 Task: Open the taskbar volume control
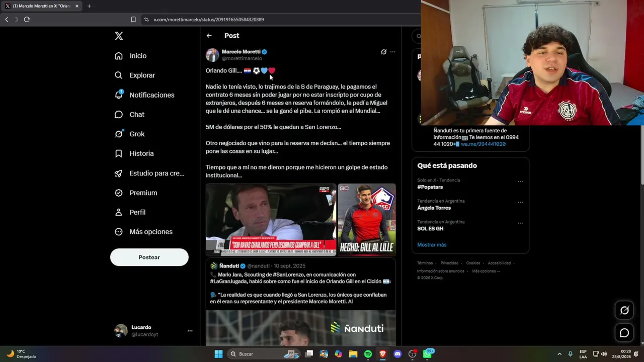604,354
